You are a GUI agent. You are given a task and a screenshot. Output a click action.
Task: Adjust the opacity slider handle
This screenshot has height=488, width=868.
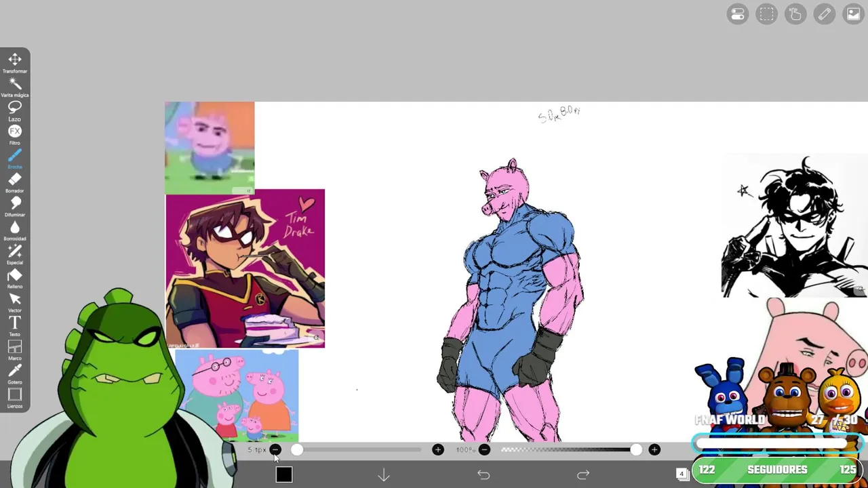pos(635,450)
